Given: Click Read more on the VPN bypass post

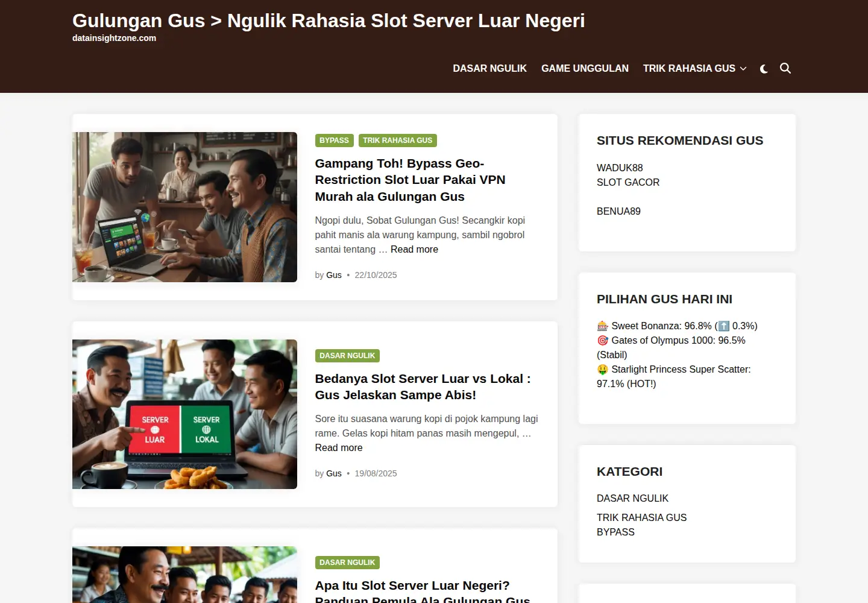Looking at the screenshot, I should (414, 250).
